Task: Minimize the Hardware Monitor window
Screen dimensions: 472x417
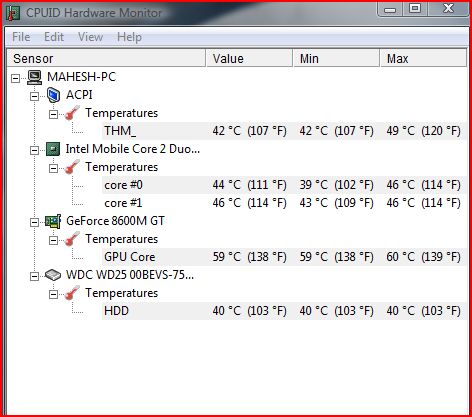Action: [x=390, y=9]
